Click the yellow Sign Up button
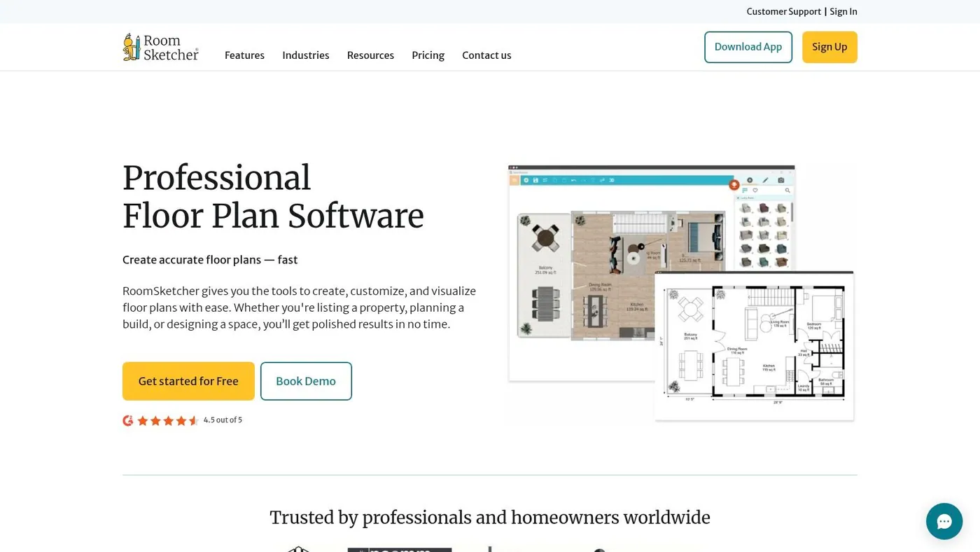Image resolution: width=980 pixels, height=552 pixels. [x=829, y=47]
